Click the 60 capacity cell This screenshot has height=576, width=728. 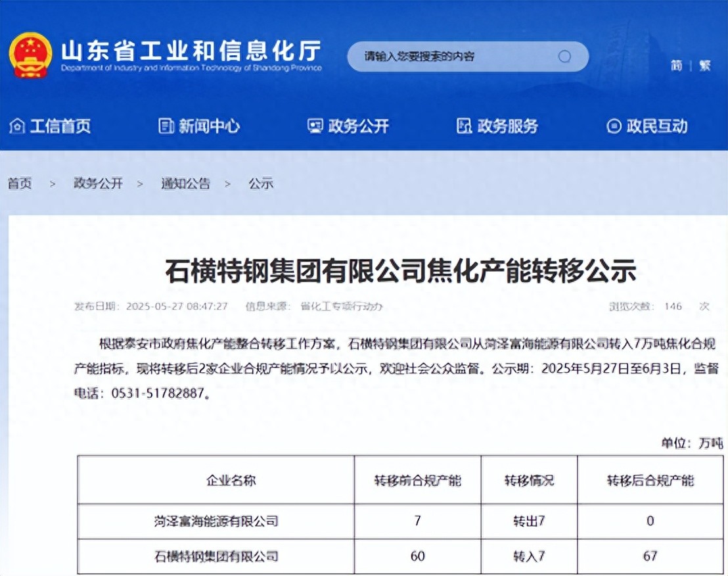(418, 556)
